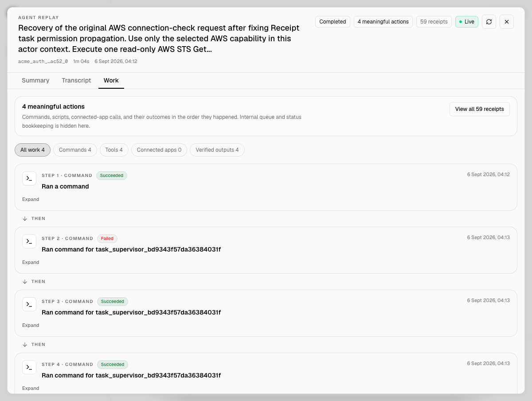
Task: Select the All work 4 filter
Action: tap(32, 150)
